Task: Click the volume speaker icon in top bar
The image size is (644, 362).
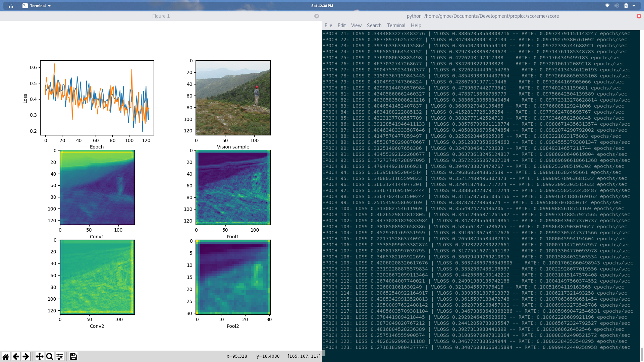Action: 616,6
